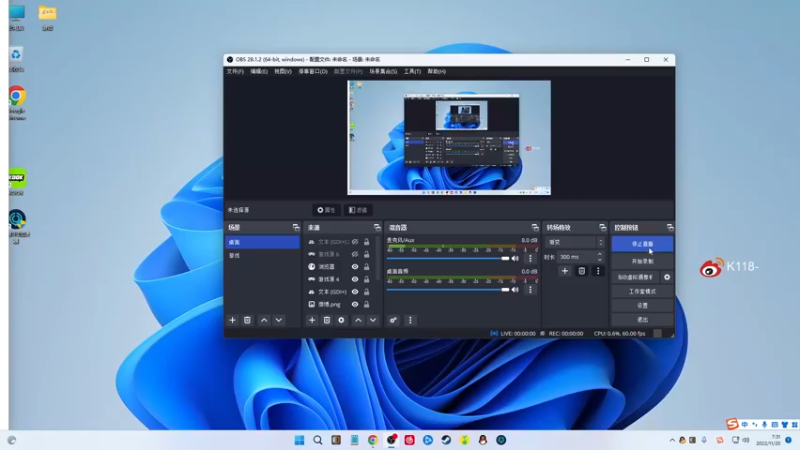800x450 pixels.
Task: Open OBS 设置 settings button
Action: [x=642, y=306]
